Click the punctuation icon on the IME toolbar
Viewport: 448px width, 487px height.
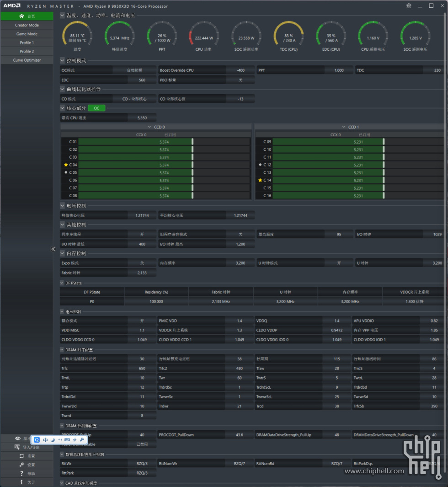tap(60, 440)
